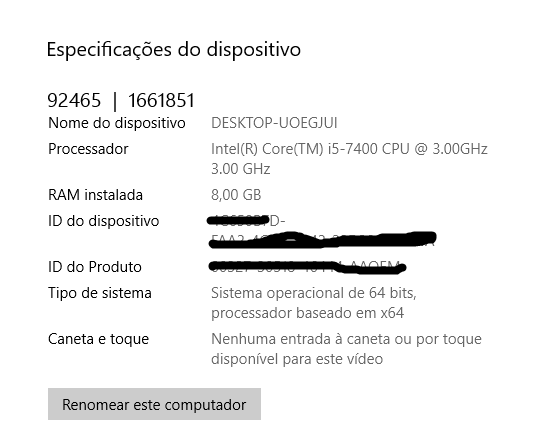The width and height of the screenshot is (548, 446).
Task: Click the ID do Produto label
Action: pyautogui.click(x=95, y=267)
